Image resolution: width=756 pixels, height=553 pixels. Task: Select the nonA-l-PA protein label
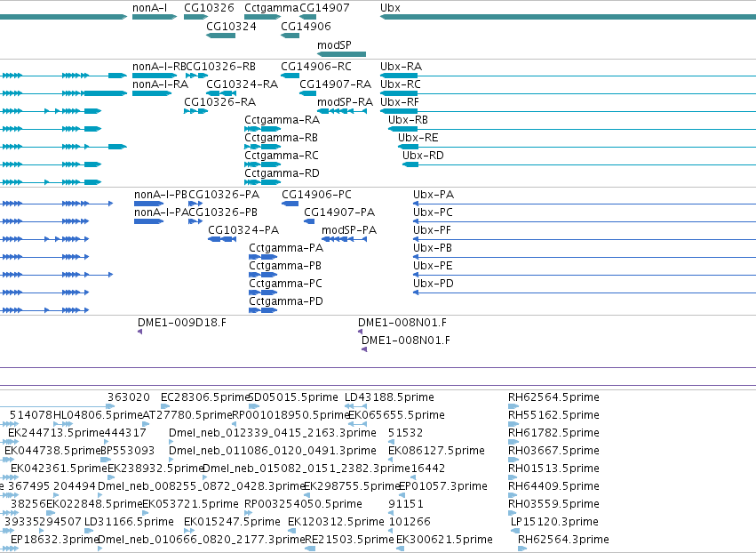161,212
